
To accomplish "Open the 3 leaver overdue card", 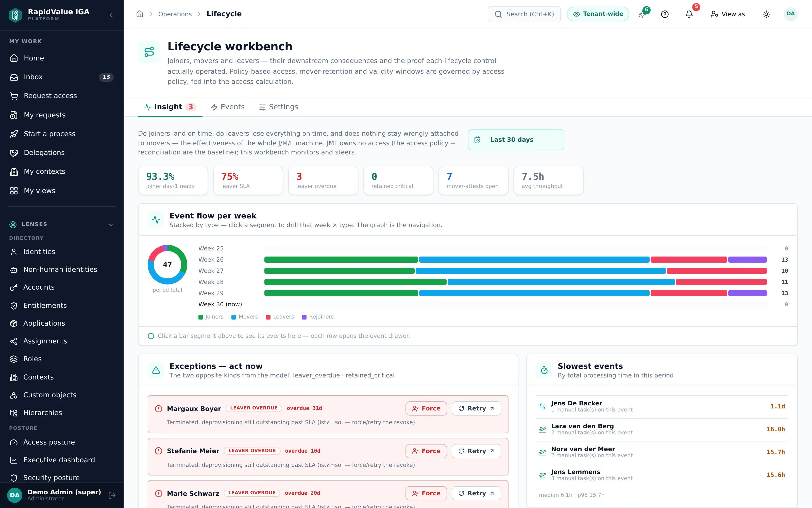I will pyautogui.click(x=323, y=180).
